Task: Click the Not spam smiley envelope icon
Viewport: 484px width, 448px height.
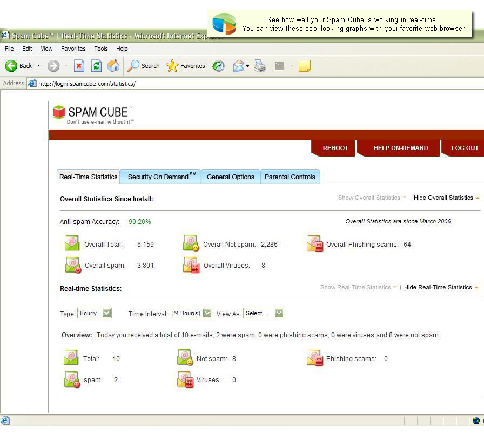Action: 184,357
